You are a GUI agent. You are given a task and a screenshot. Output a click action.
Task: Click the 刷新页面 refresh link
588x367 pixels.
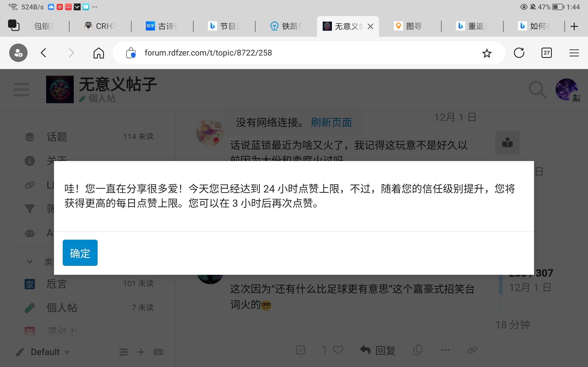pos(331,122)
